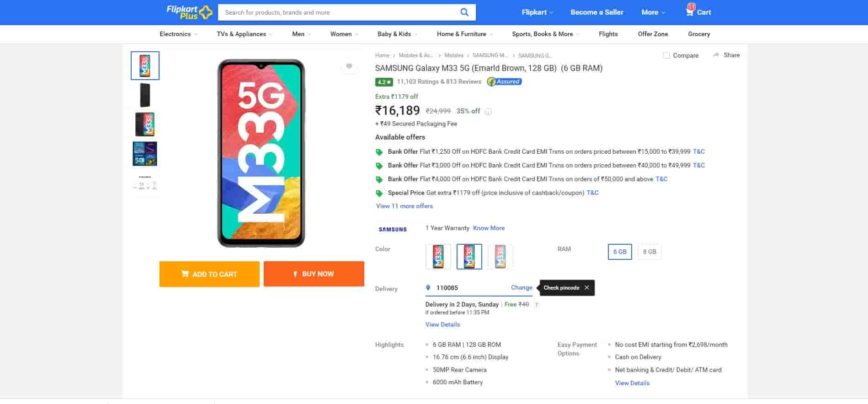868x404 pixels.
Task: Expand the Electronics category menu
Action: click(x=178, y=34)
